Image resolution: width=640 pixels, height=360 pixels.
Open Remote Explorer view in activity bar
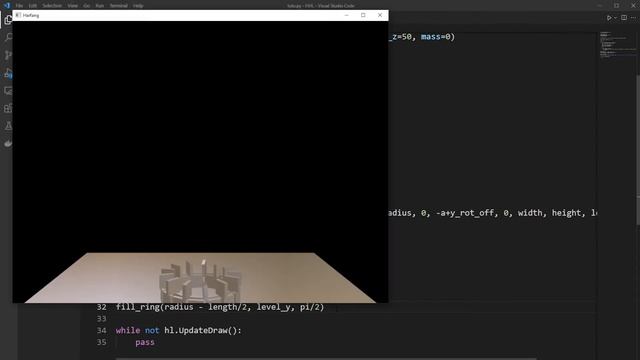pos(8,91)
